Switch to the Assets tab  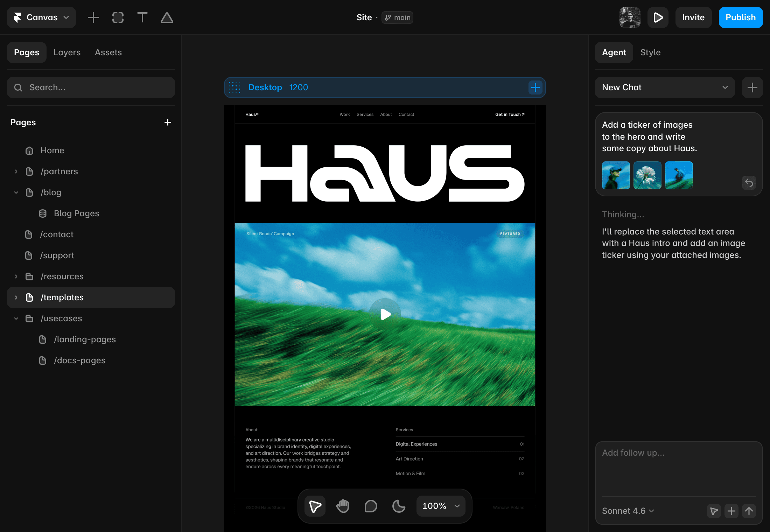coord(108,52)
